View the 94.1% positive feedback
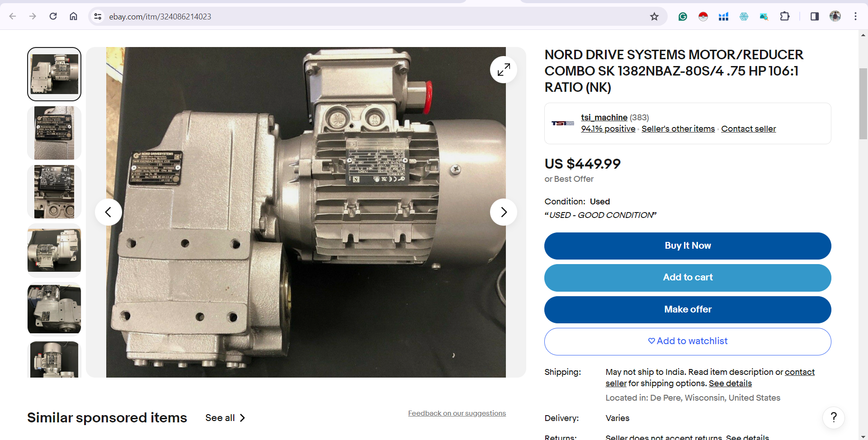This screenshot has width=868, height=440. (608, 129)
